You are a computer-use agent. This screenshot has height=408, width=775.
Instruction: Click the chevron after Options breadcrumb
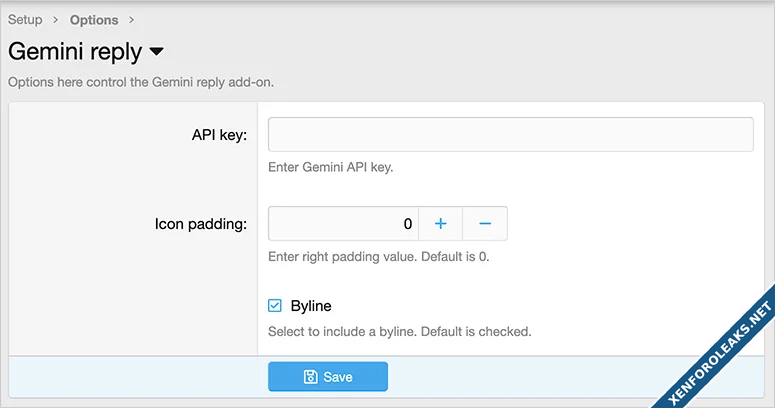pyautogui.click(x=132, y=20)
